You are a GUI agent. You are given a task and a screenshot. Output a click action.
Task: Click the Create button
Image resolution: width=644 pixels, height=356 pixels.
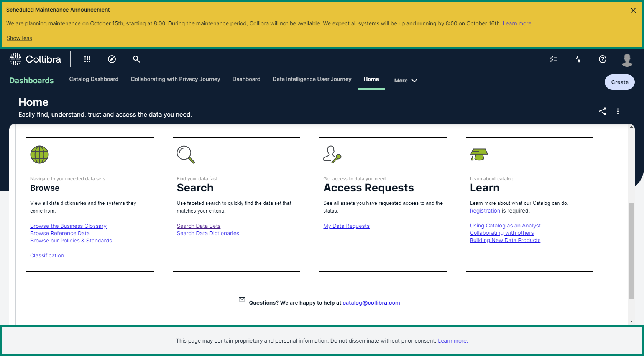[x=619, y=82]
